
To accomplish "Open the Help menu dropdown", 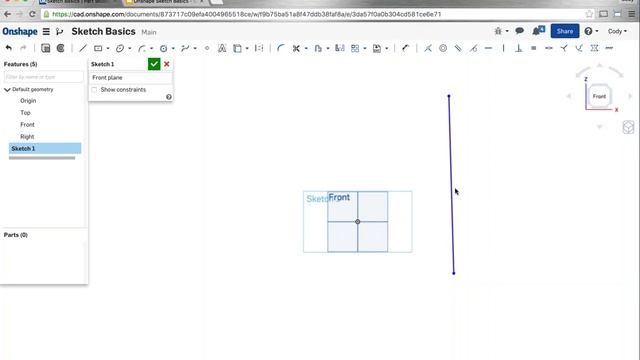I will pyautogui.click(x=591, y=31).
